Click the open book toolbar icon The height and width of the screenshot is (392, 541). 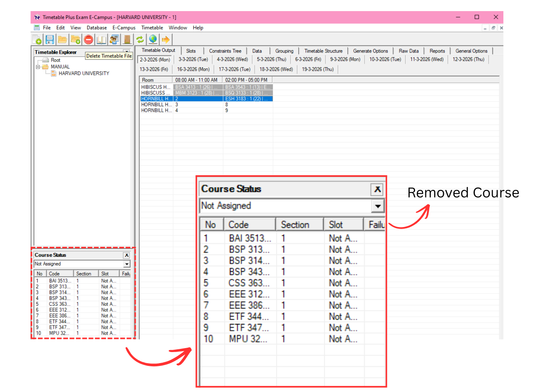click(x=101, y=40)
